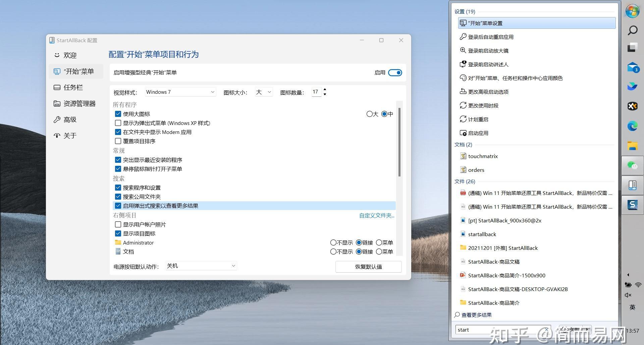Uncheck 启用弹出式搜索以查看更多结果
Image resolution: width=644 pixels, height=345 pixels.
(x=118, y=206)
